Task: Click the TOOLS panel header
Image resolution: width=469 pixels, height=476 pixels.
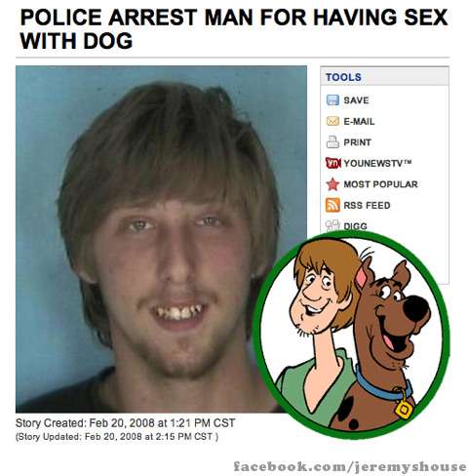Action: coord(384,77)
